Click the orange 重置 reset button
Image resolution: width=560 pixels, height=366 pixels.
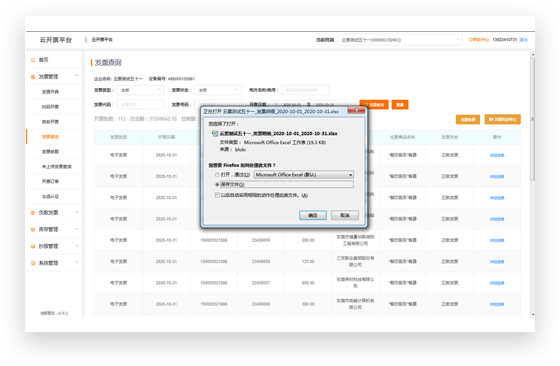pos(400,105)
